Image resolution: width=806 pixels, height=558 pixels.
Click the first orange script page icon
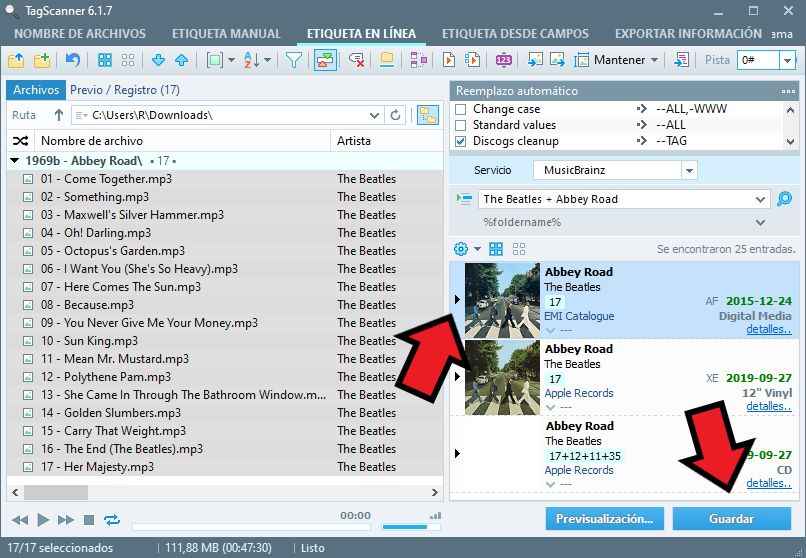(x=448, y=60)
